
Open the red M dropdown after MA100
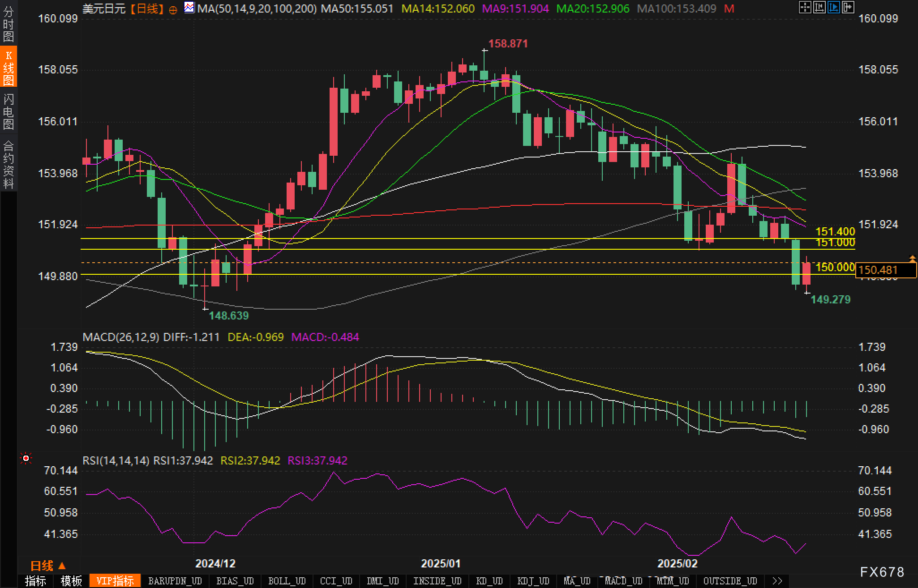pos(729,9)
